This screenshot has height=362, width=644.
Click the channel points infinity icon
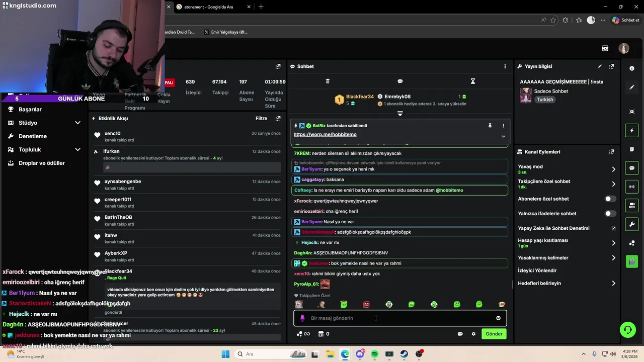pos(303,334)
